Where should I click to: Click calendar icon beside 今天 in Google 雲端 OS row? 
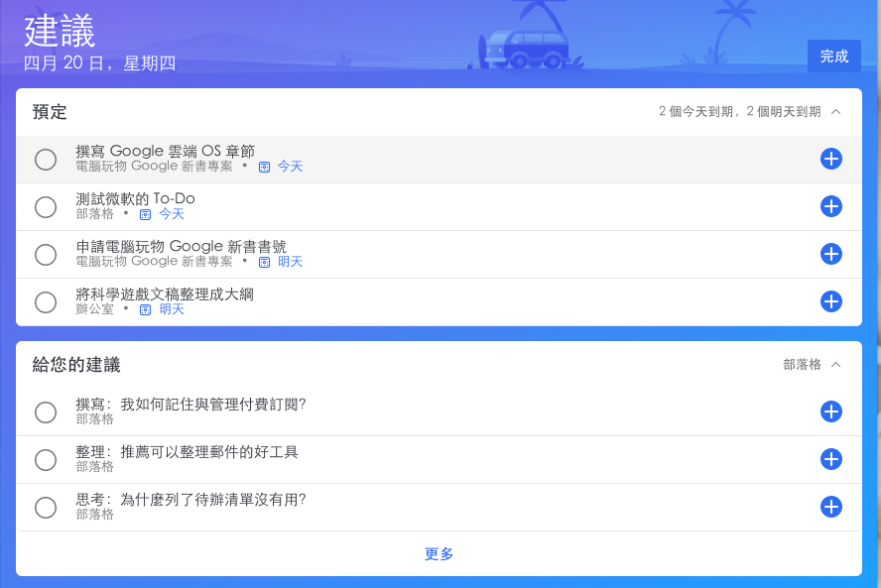tap(264, 167)
